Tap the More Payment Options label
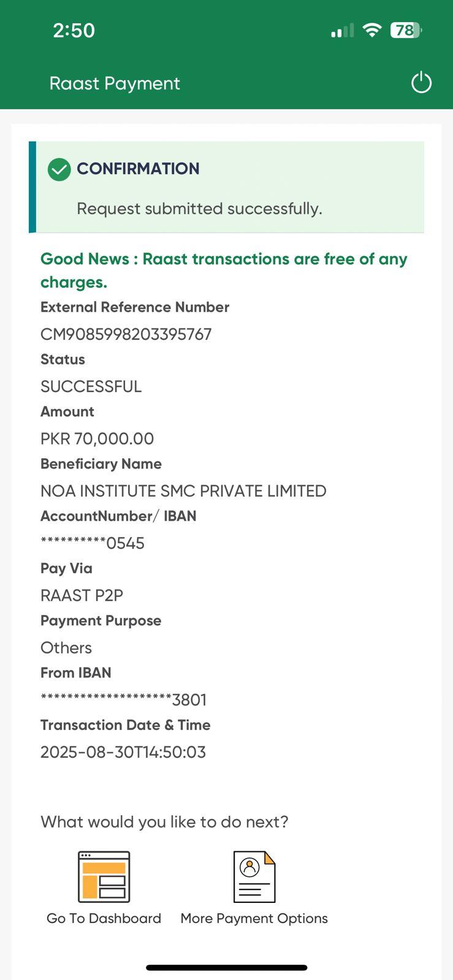Image resolution: width=453 pixels, height=980 pixels. coord(254,918)
